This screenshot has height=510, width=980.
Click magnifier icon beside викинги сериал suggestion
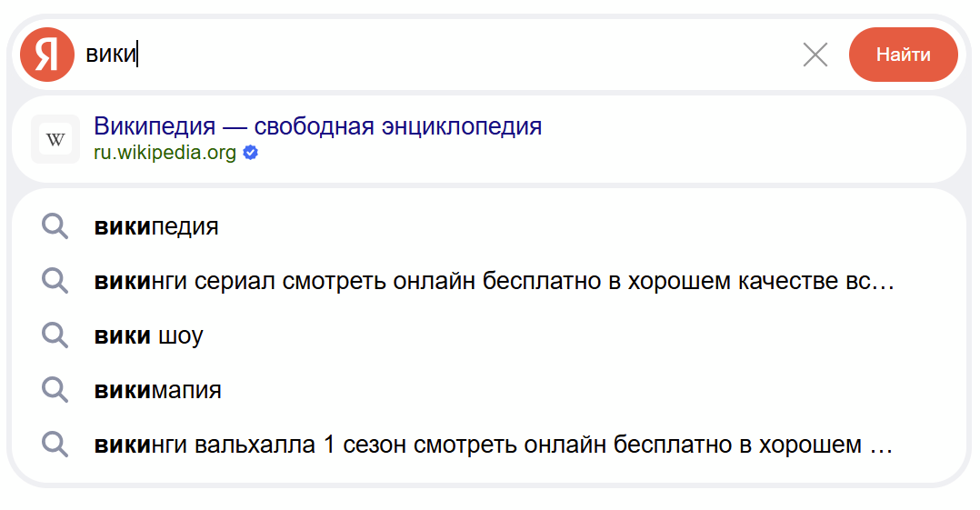55,281
